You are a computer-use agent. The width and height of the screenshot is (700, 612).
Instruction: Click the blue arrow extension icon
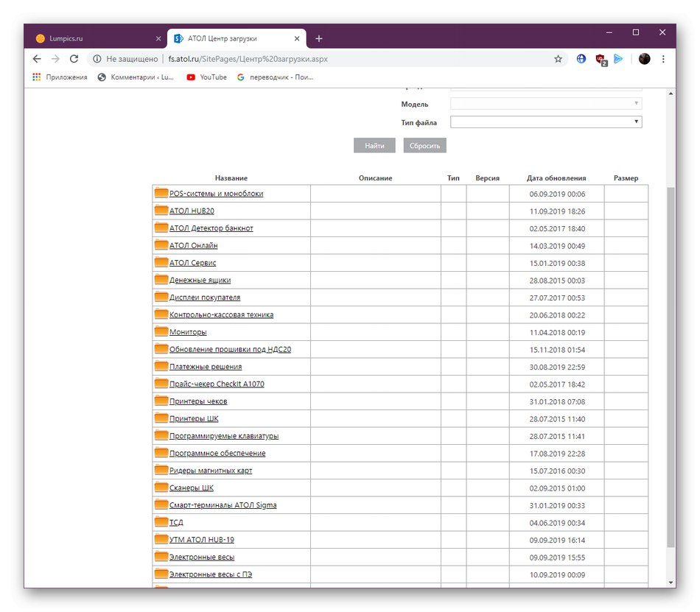(618, 59)
